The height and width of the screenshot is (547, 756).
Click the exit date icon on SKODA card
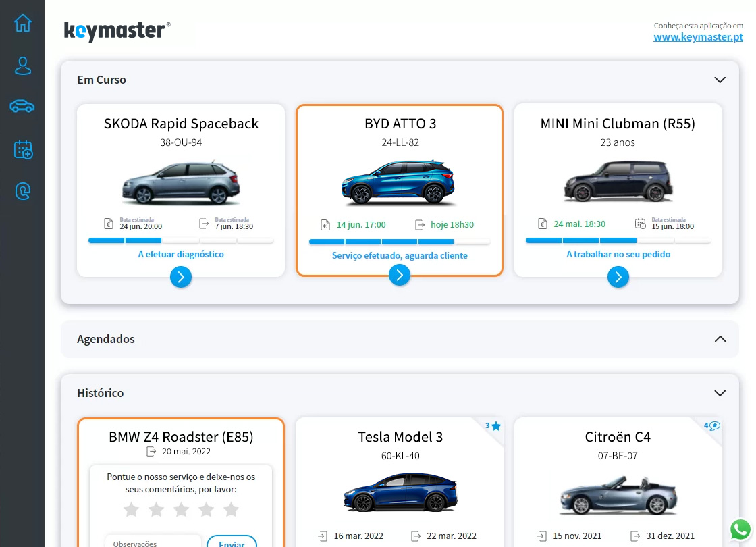204,224
